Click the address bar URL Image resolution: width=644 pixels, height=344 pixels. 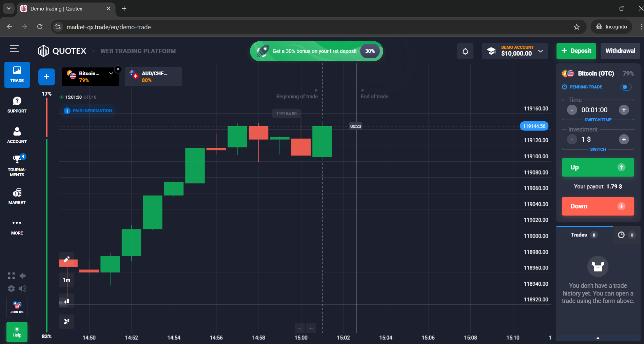point(109,27)
